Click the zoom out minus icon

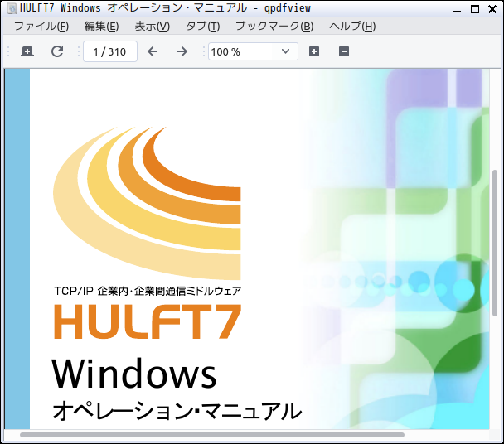344,51
